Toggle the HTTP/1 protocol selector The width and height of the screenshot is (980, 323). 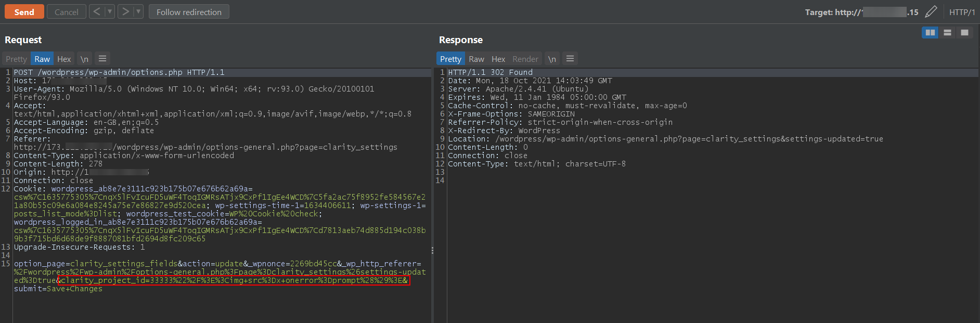point(962,12)
